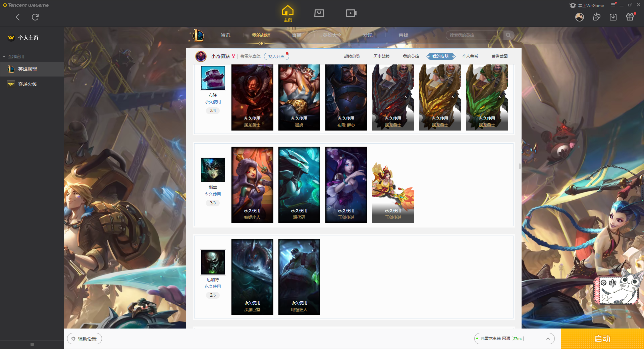This screenshot has width=644, height=349.
Task: Click the 2/5 count under 厄加特
Action: [x=213, y=295]
